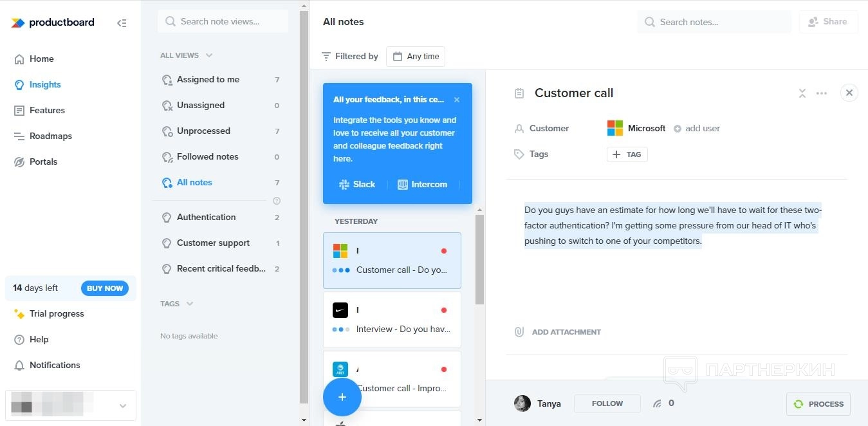Viewport: 868px width, 426px height.
Task: Open Notifications
Action: click(55, 365)
